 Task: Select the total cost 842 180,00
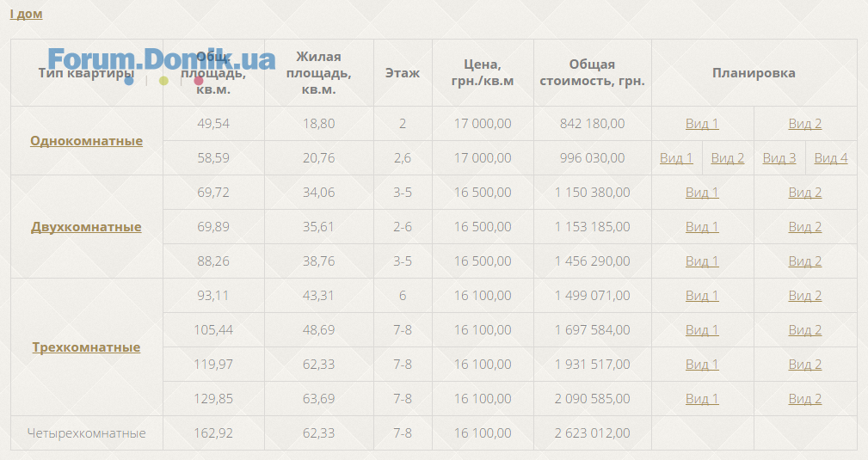click(593, 124)
